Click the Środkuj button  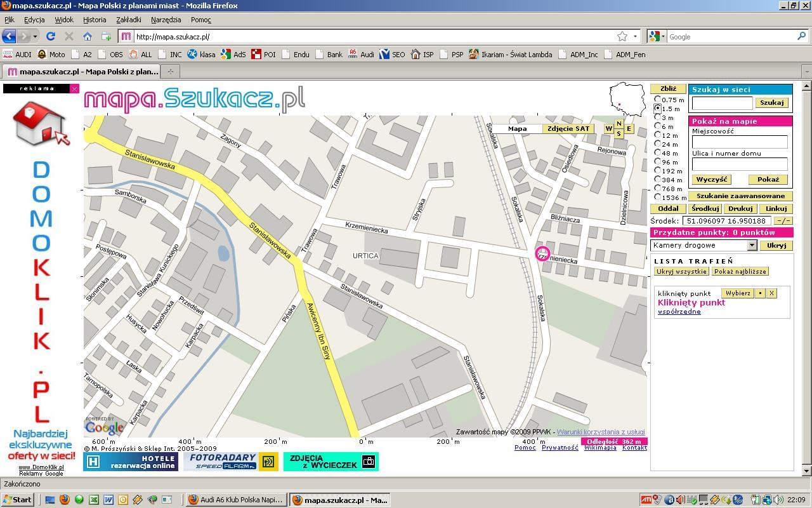(x=705, y=208)
